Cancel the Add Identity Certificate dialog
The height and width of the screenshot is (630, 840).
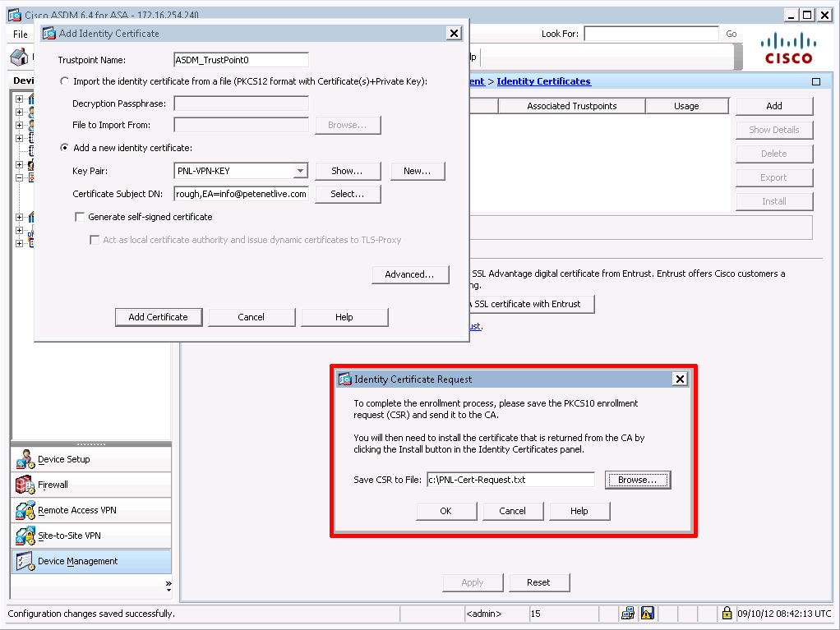point(252,317)
